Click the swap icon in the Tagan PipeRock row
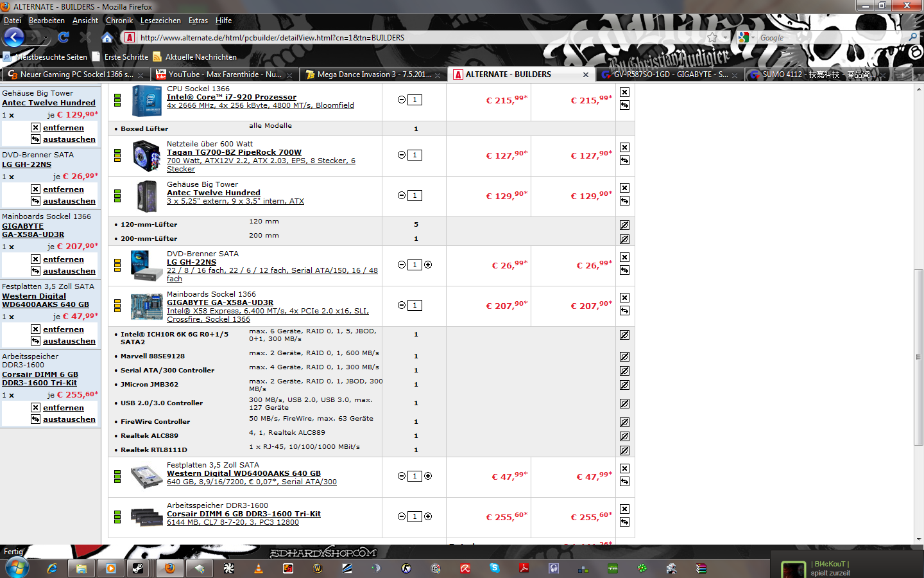924x578 pixels. pos(624,161)
